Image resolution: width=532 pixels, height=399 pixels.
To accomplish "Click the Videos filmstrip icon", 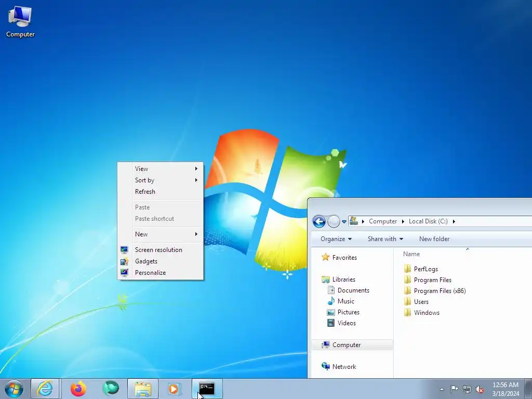I will 331,323.
